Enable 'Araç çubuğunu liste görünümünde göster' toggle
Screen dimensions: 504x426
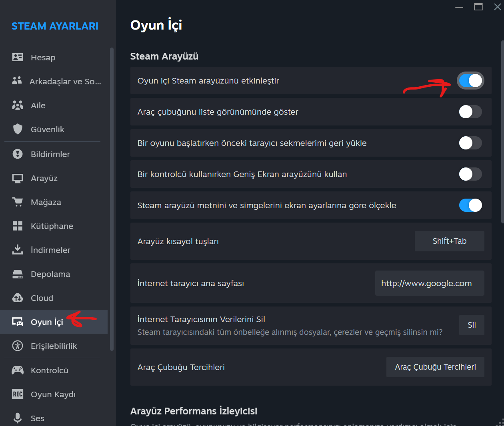pyautogui.click(x=470, y=112)
